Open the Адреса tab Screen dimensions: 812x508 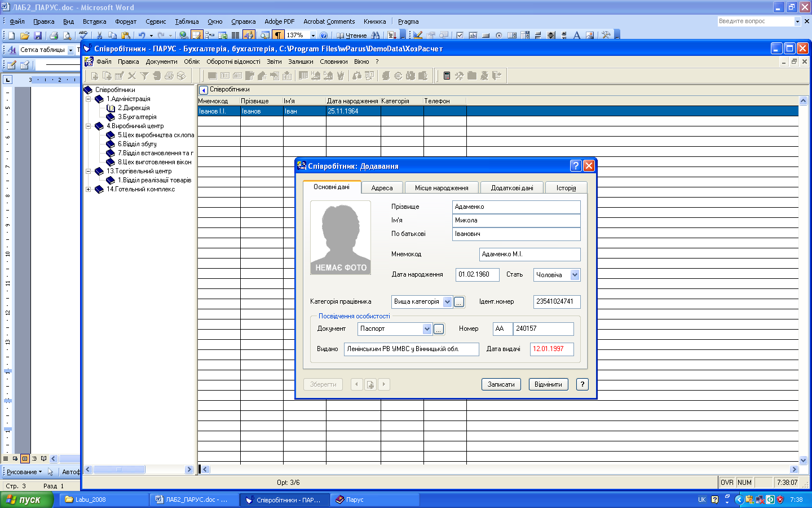[x=382, y=188]
